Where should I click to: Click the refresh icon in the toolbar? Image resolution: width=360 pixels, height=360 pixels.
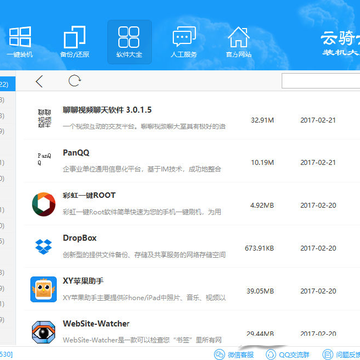(75, 81)
